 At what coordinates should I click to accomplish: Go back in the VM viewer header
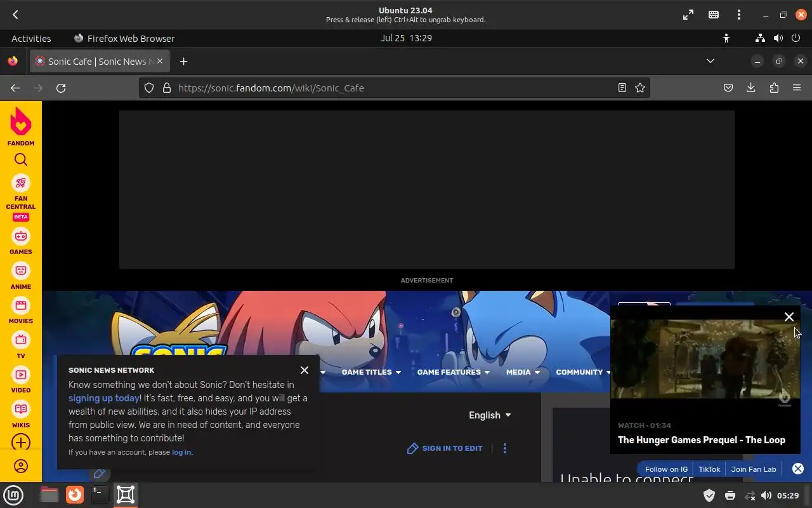pos(15,15)
